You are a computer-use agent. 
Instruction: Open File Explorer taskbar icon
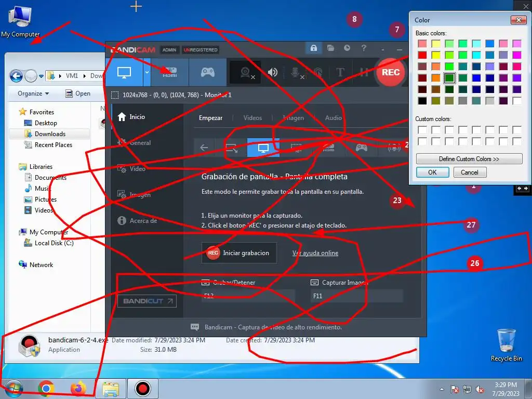coord(111,389)
